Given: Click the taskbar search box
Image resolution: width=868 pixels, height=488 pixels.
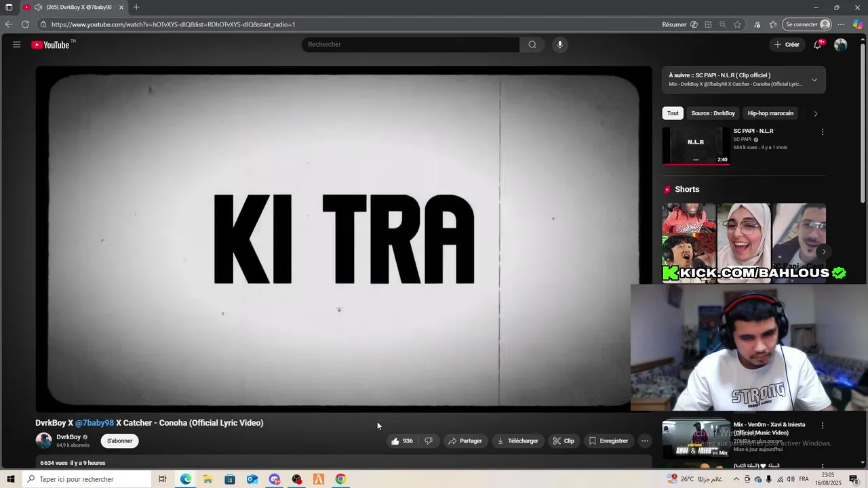Looking at the screenshot, I should [x=86, y=479].
